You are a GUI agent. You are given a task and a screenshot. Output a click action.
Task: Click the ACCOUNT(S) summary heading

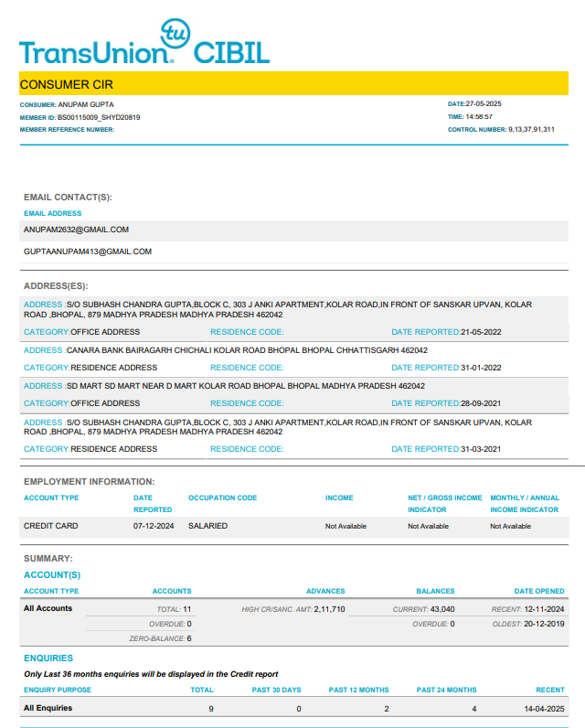[x=52, y=575]
